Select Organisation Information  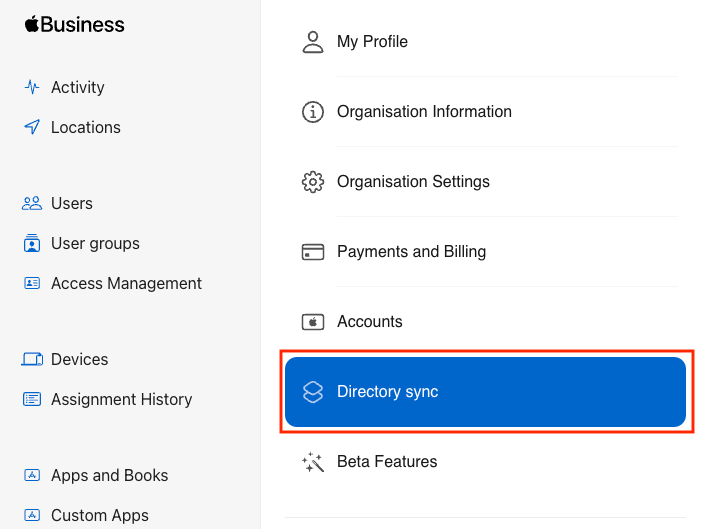(x=424, y=112)
